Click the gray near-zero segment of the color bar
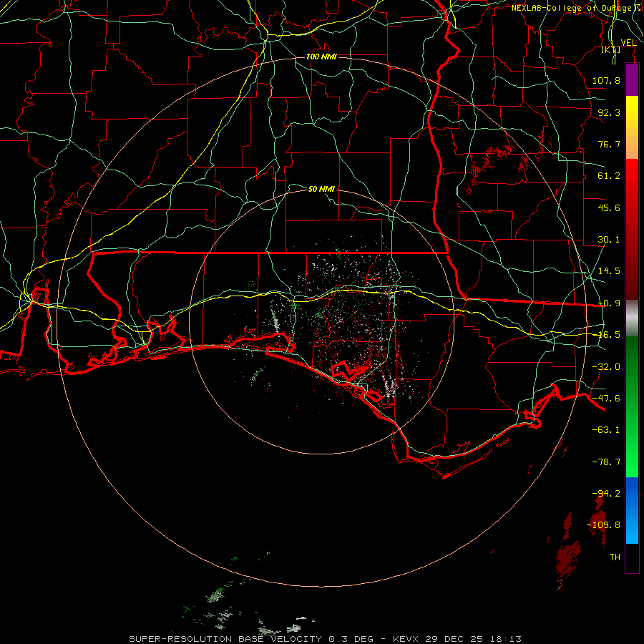This screenshot has width=644, height=644. pos(632,318)
